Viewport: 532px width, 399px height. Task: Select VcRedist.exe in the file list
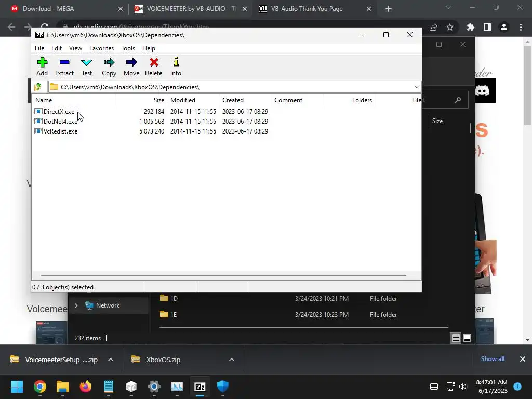(x=60, y=131)
